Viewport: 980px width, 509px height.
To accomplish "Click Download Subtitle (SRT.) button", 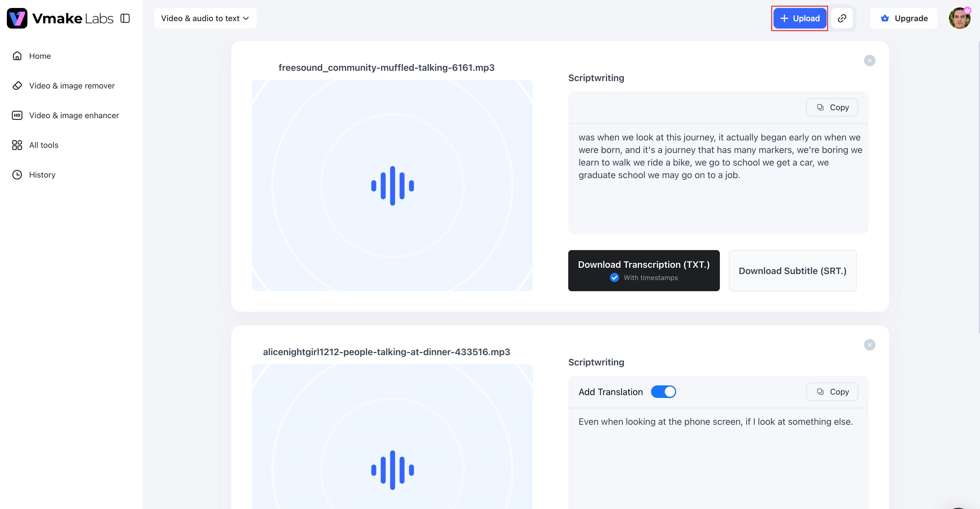I will point(792,270).
